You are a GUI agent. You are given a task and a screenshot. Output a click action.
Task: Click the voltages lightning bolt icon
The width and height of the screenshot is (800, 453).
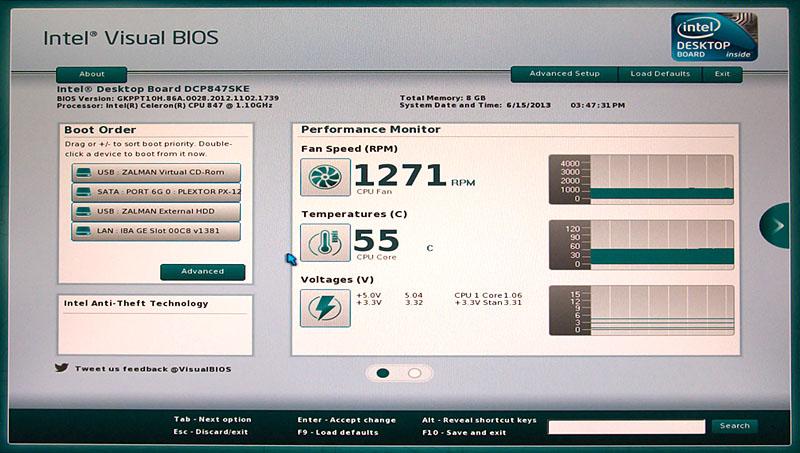326,308
